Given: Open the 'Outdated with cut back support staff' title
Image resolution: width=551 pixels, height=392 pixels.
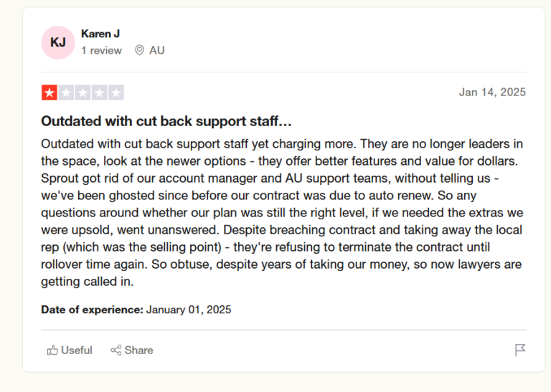Looking at the screenshot, I should pyautogui.click(x=166, y=121).
